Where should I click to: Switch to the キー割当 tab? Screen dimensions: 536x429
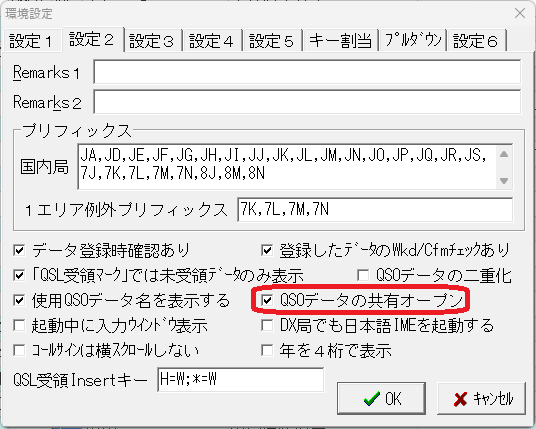click(340, 41)
